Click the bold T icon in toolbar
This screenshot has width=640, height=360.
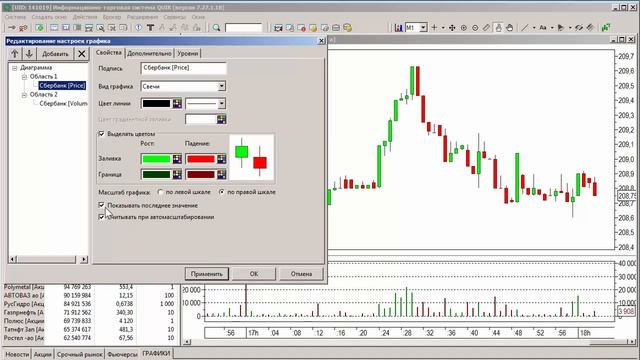(150, 27)
